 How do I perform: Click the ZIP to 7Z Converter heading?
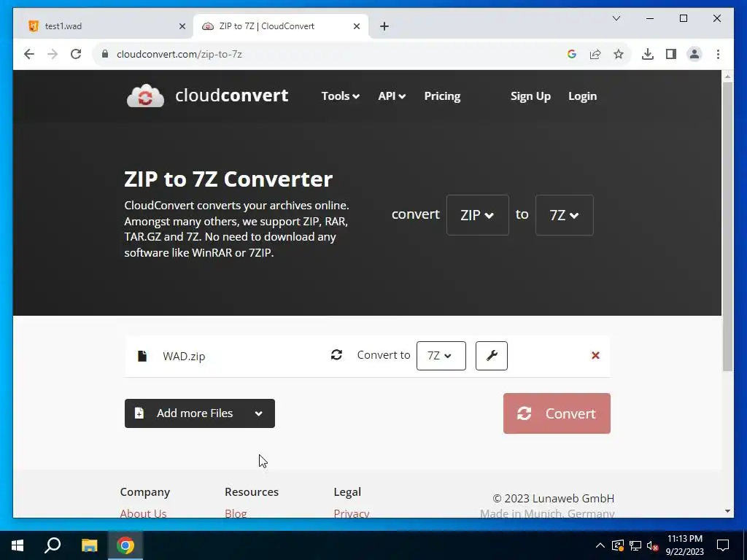point(228,179)
